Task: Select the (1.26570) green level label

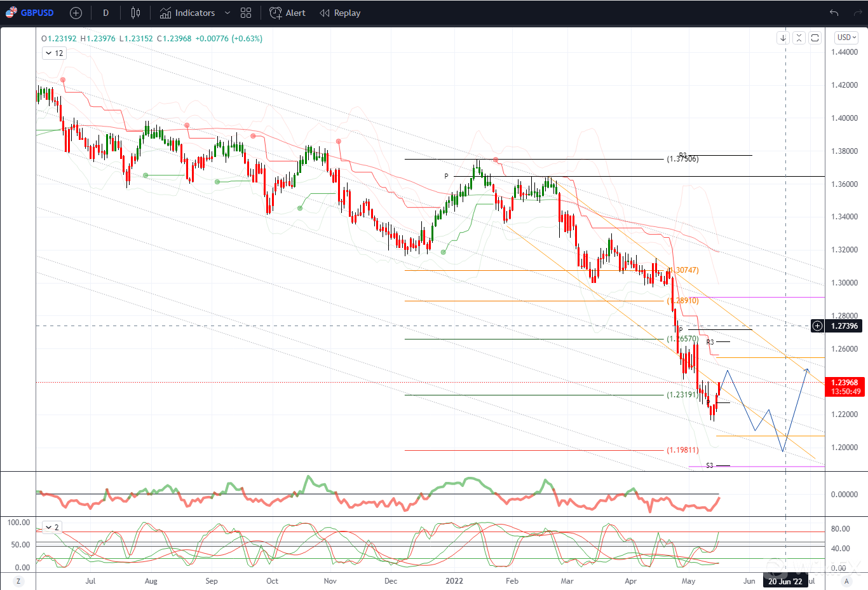Action: coord(682,339)
